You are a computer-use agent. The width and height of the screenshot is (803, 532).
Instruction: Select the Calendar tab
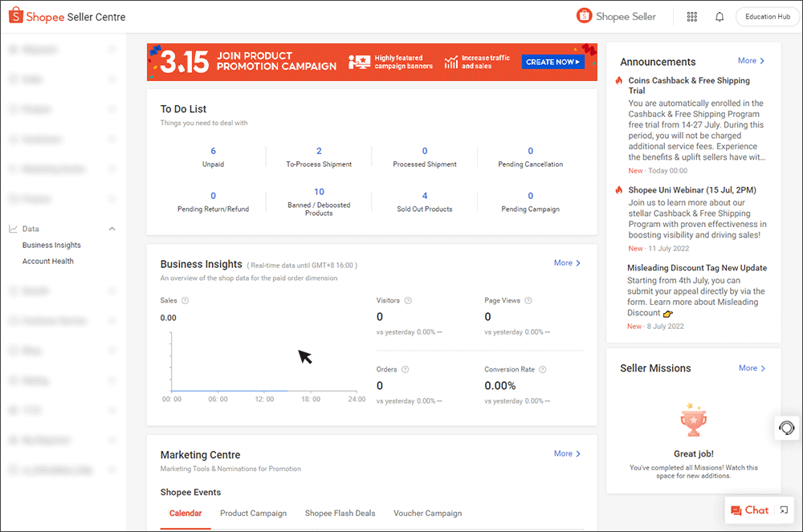185,513
